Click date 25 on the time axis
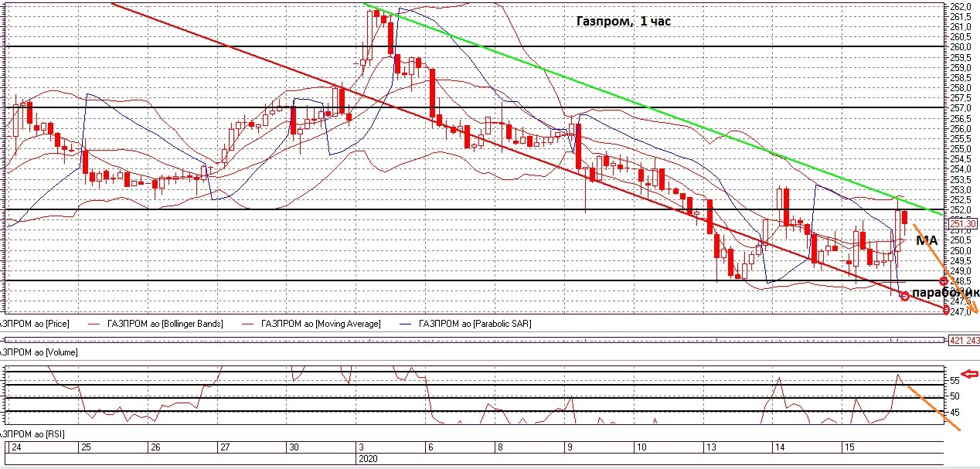Image resolution: width=980 pixels, height=469 pixels. click(x=86, y=448)
